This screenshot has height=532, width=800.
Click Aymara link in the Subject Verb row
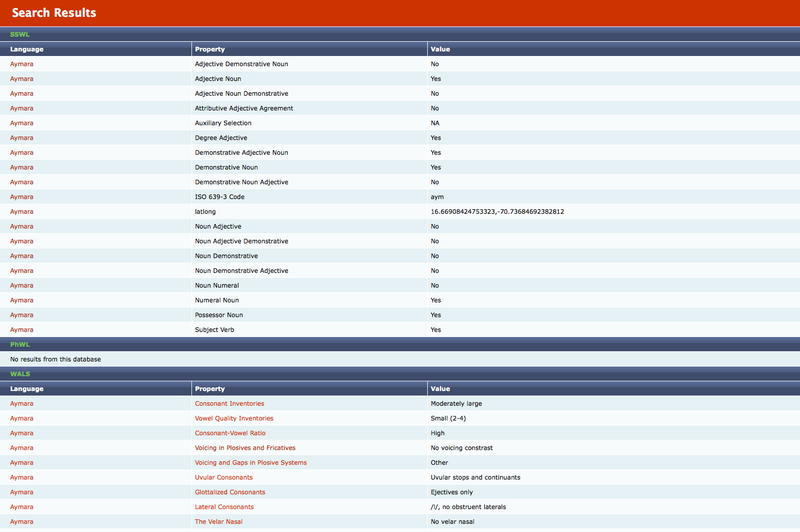22,330
